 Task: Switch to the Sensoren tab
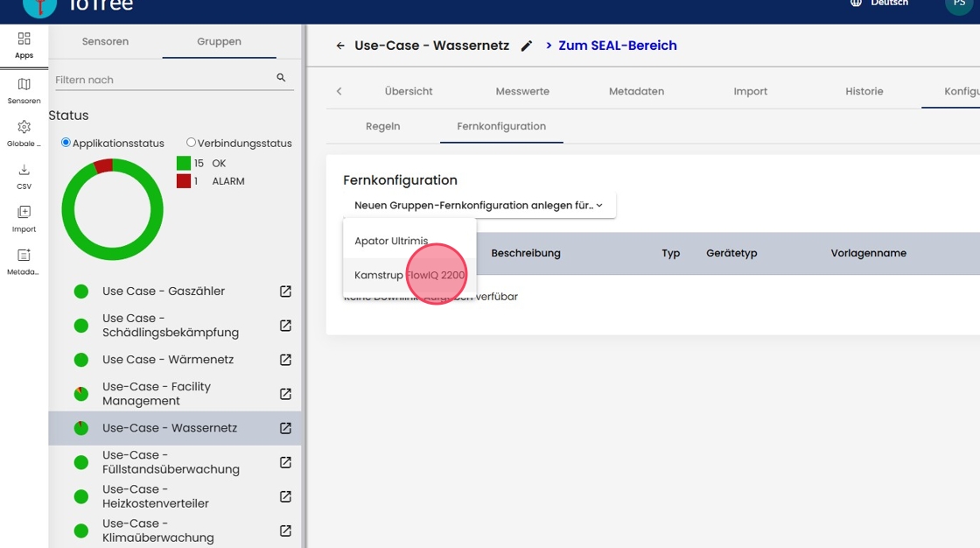click(105, 41)
